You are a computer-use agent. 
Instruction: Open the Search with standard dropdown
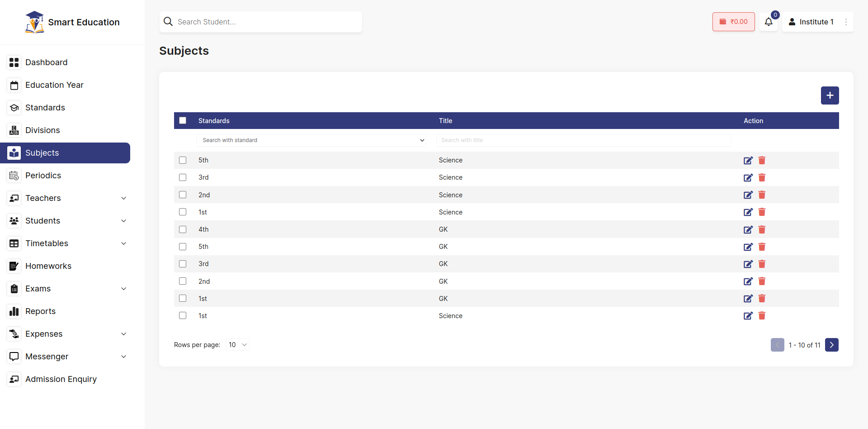[311, 140]
